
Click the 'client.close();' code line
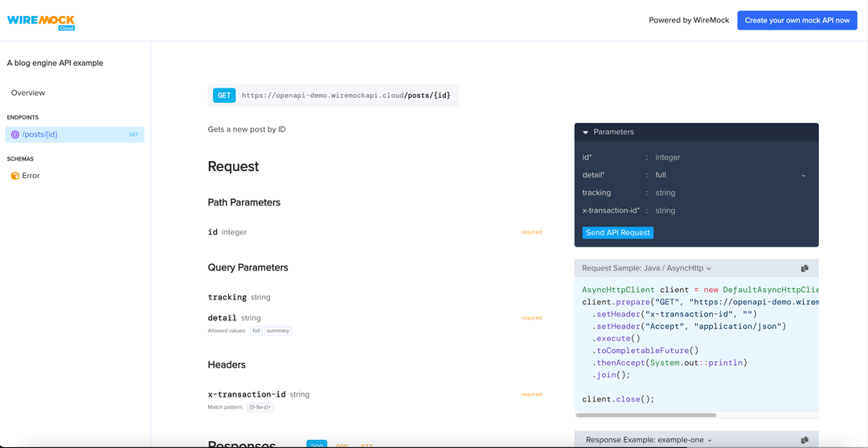[618, 399]
